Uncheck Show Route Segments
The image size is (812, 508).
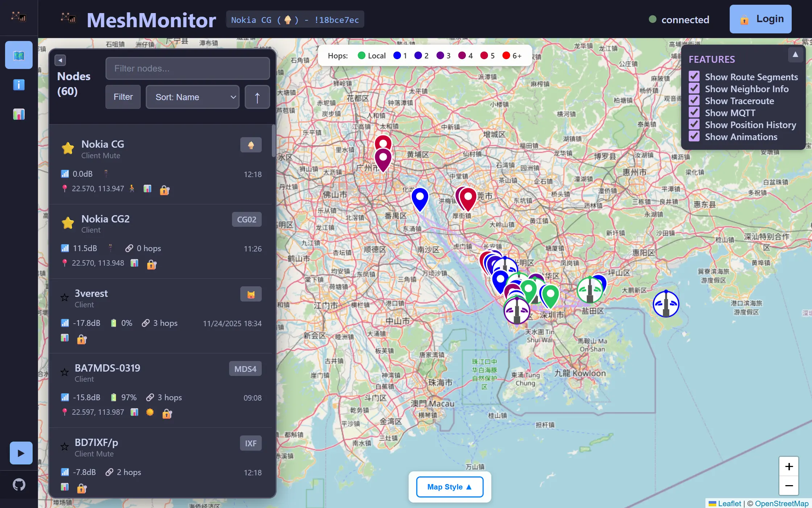click(694, 77)
